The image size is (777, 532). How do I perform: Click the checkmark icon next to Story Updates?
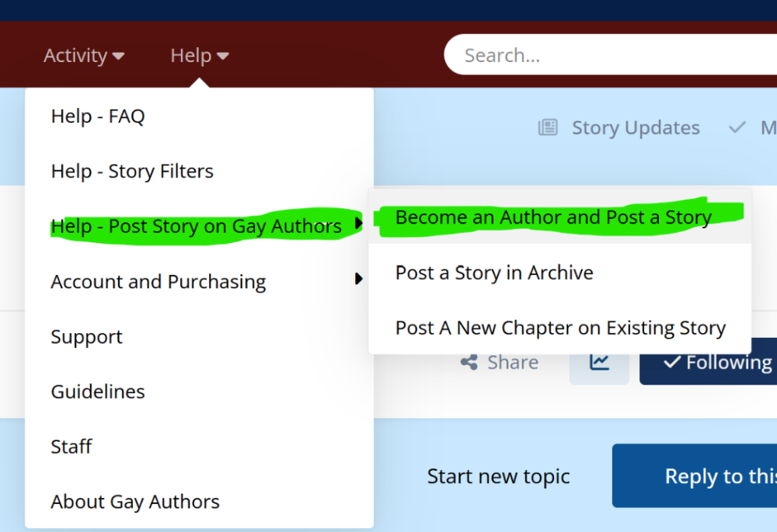pyautogui.click(x=737, y=127)
